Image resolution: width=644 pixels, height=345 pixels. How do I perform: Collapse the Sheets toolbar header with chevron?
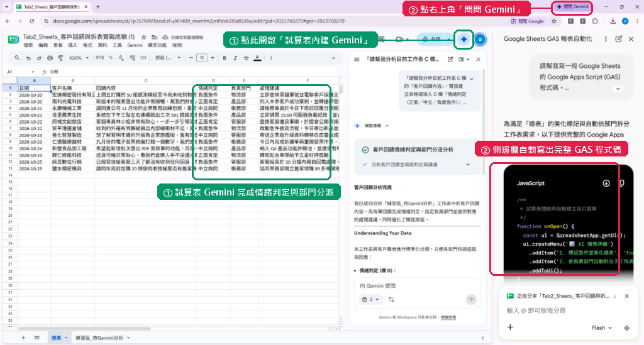point(333,58)
